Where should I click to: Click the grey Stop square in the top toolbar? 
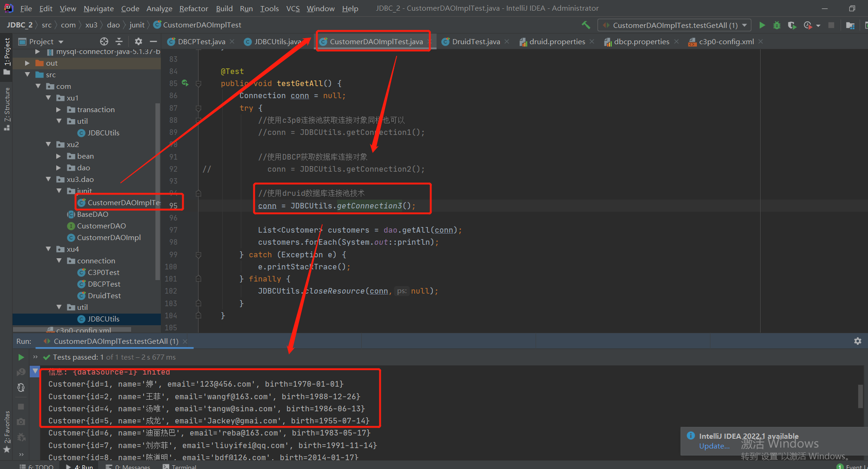(831, 25)
